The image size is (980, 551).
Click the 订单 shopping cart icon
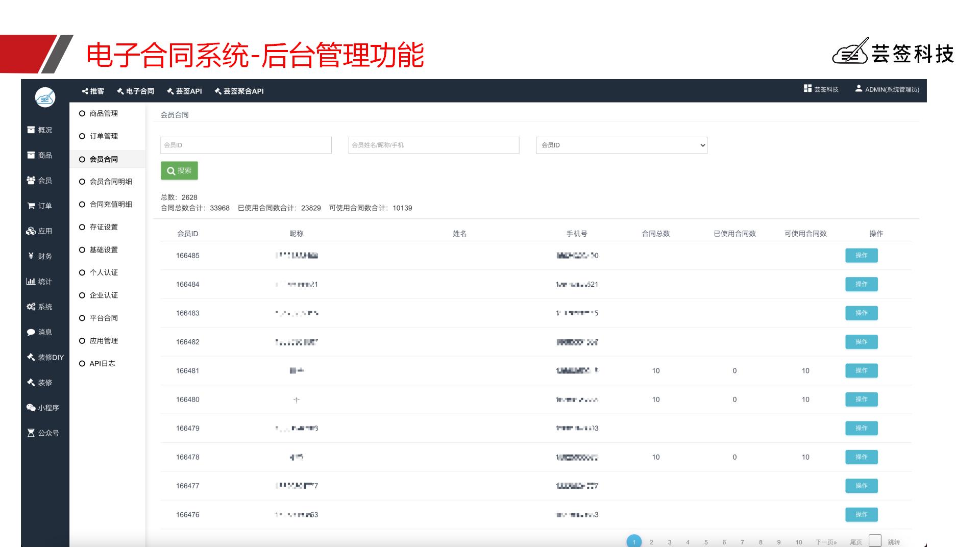tap(31, 206)
